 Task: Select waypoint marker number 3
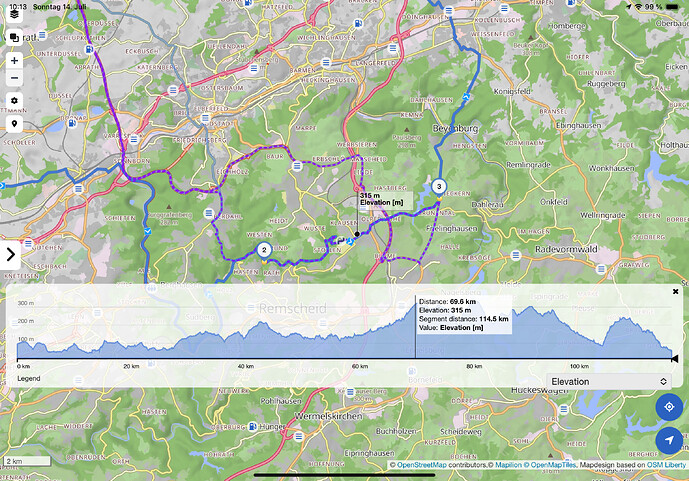pos(439,187)
